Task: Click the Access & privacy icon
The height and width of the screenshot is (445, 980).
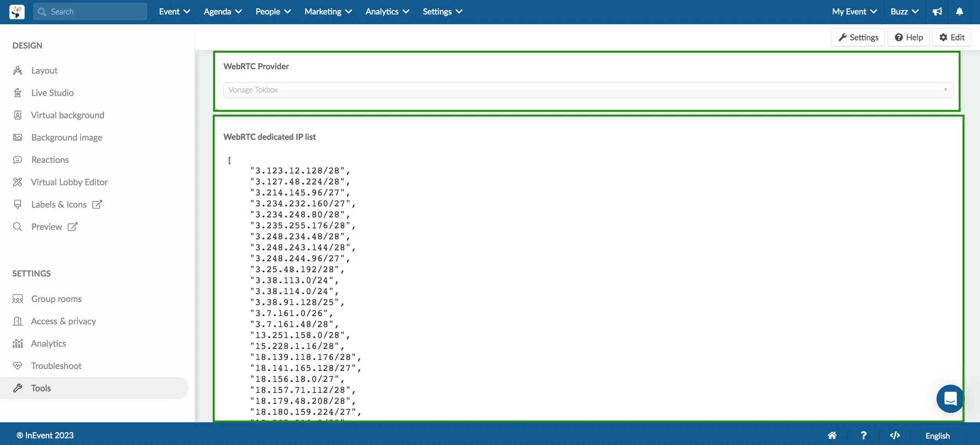Action: click(x=18, y=321)
